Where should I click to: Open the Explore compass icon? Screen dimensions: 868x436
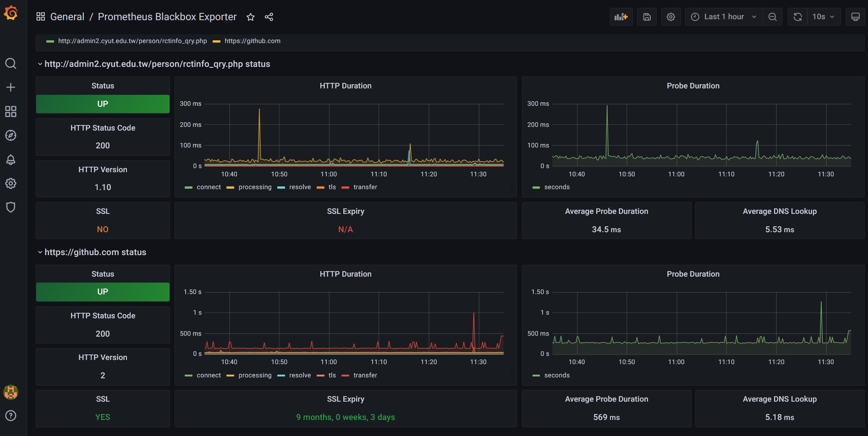tap(11, 135)
